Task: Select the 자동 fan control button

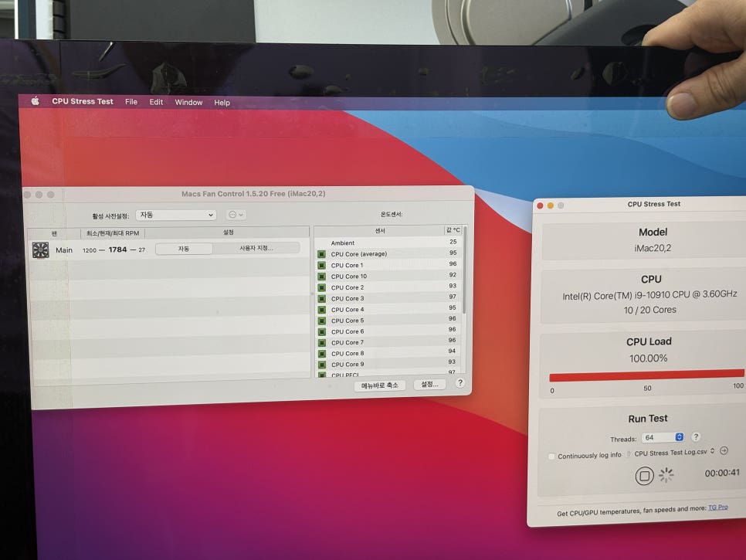Action: (x=184, y=249)
